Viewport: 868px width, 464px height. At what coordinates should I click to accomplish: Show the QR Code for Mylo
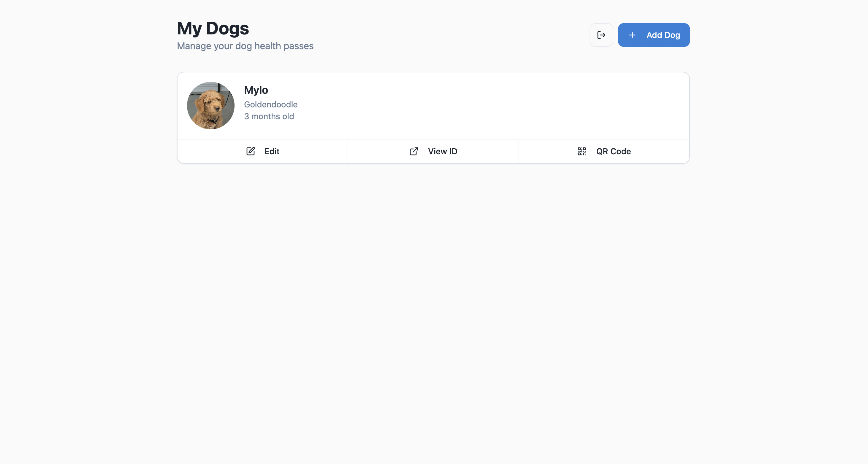(604, 151)
